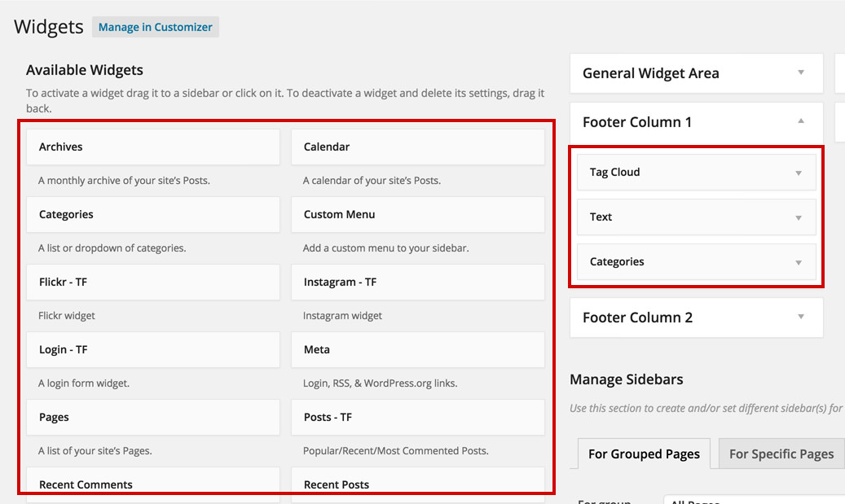
Task: Expand the Tag Cloud widget settings arrow
Action: [799, 173]
